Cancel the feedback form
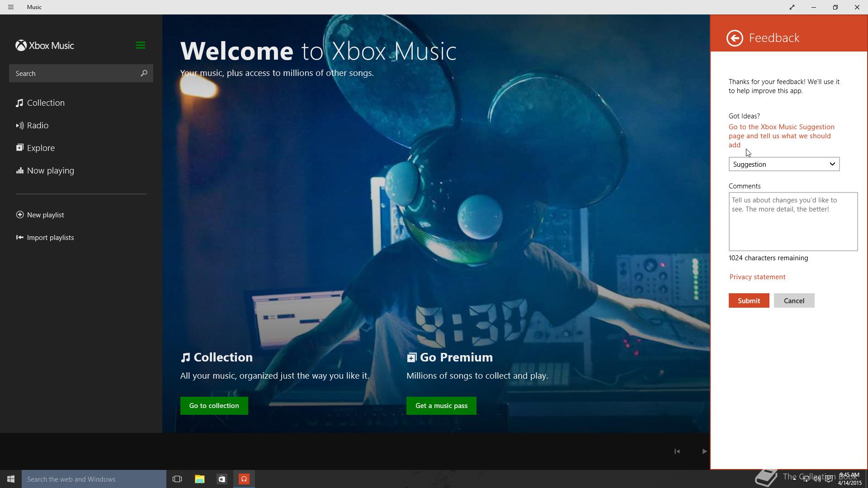The width and height of the screenshot is (868, 488). point(794,301)
